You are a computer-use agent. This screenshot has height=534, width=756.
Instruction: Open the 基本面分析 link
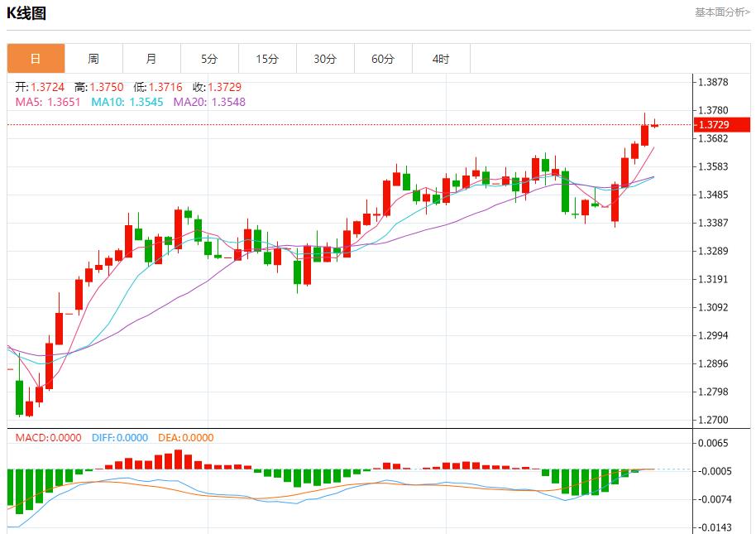722,12
